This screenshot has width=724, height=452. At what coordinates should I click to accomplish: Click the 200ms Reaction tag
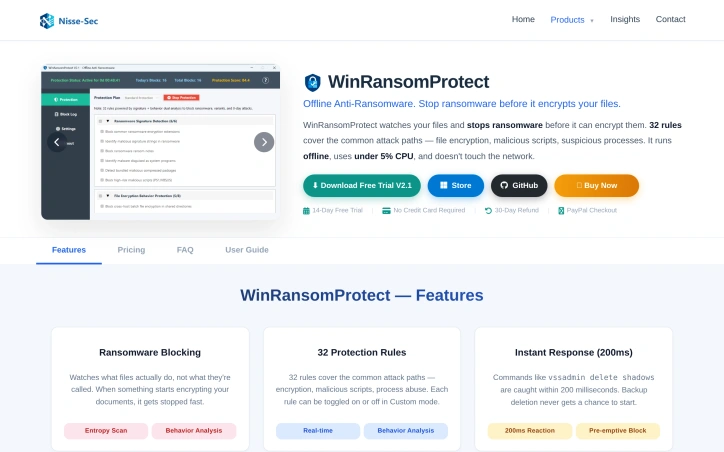pyautogui.click(x=530, y=431)
